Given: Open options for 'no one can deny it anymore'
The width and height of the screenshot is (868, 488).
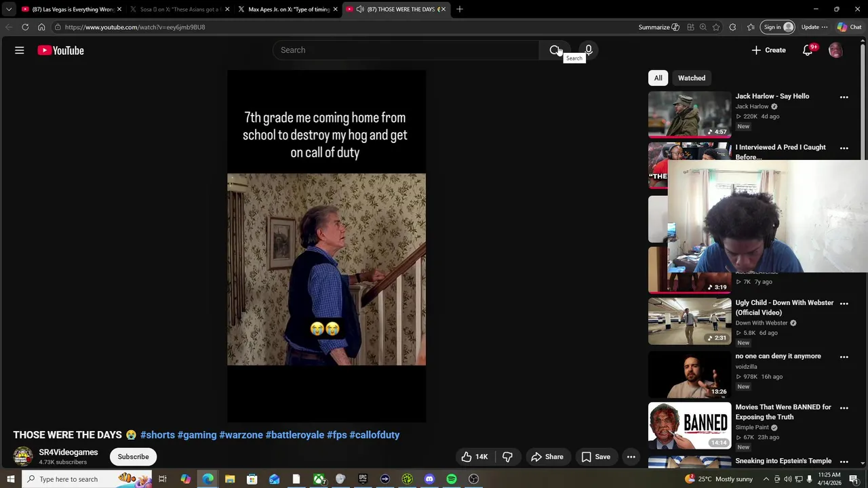Looking at the screenshot, I should tap(844, 357).
